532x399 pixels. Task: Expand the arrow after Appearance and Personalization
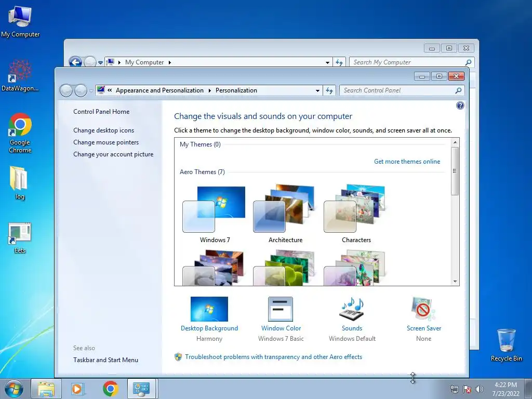pos(210,90)
